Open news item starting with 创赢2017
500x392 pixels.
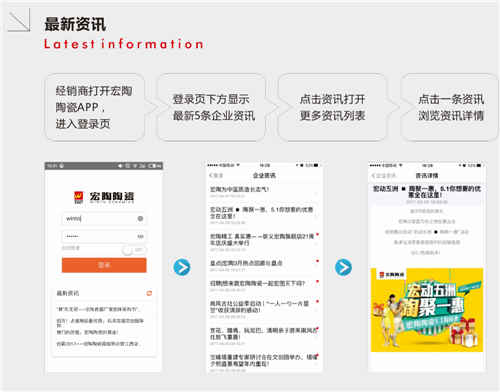pyautogui.click(x=99, y=344)
